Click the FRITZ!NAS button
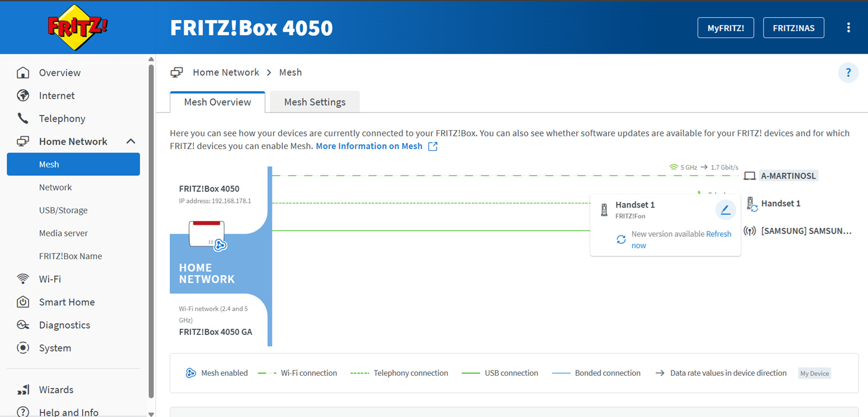 [793, 28]
